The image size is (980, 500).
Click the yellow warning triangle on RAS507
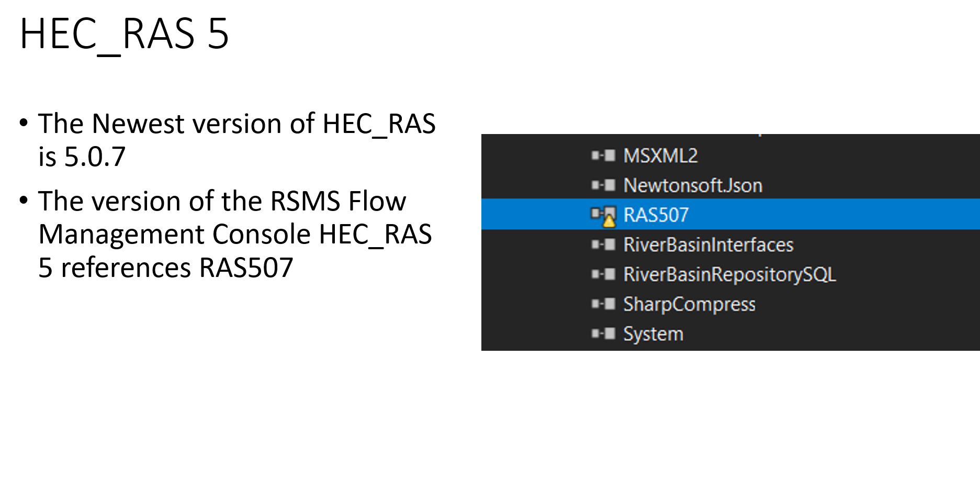(x=609, y=221)
